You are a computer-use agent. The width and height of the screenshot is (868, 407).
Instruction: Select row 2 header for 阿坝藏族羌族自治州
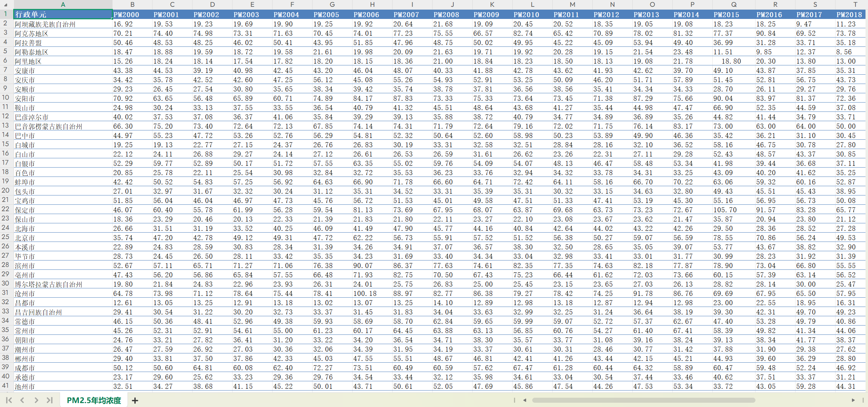5,24
